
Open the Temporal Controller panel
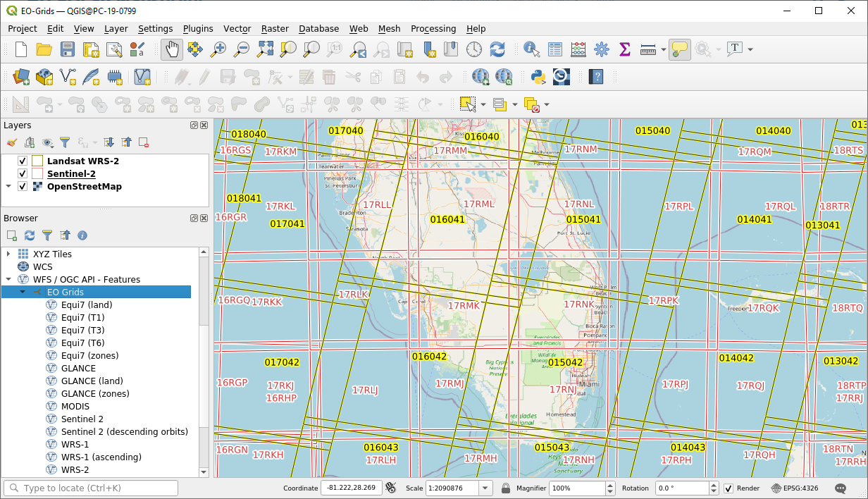[474, 49]
